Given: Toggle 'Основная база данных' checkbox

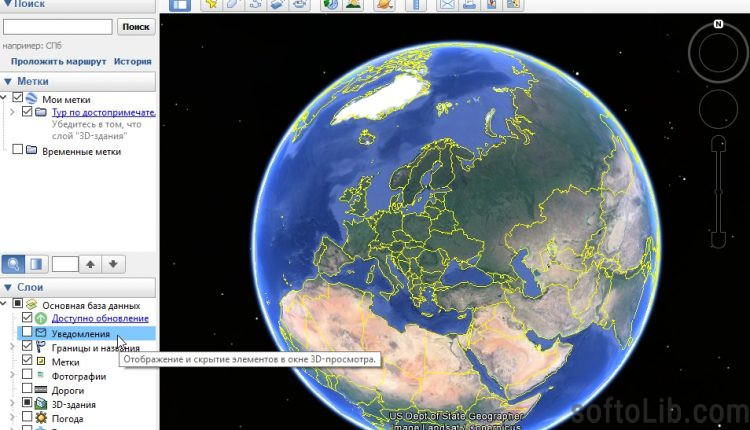Looking at the screenshot, I should [18, 303].
